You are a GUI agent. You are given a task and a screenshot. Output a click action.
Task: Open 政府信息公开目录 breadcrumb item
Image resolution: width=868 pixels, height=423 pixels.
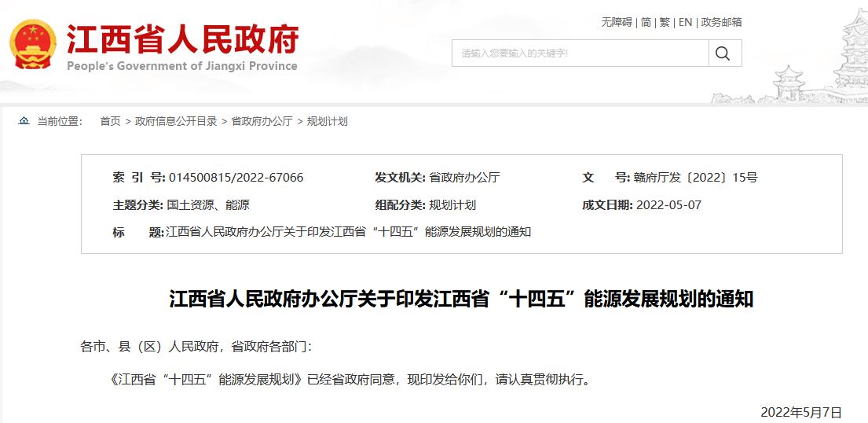tap(176, 121)
